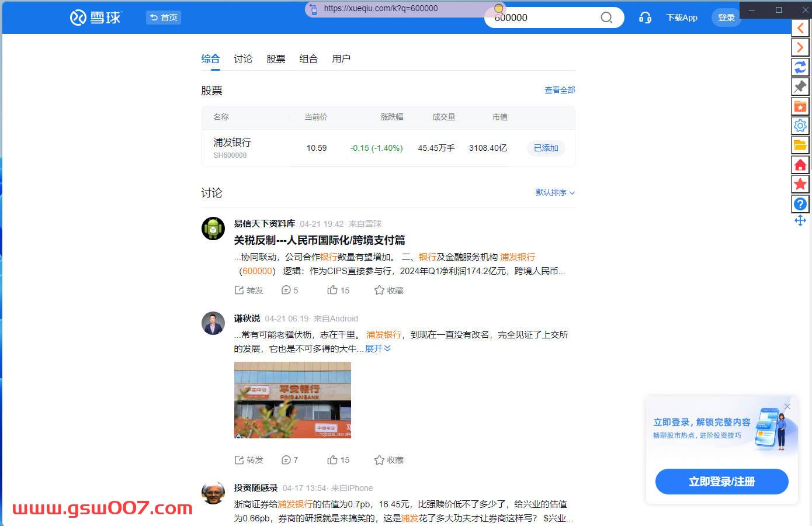
Task: Click comment icon with 5 replies
Action: [x=290, y=290]
